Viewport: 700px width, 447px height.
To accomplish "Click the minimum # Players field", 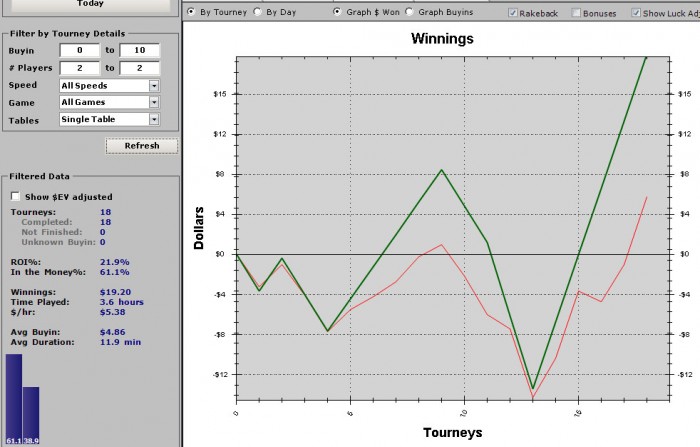I will pyautogui.click(x=80, y=68).
